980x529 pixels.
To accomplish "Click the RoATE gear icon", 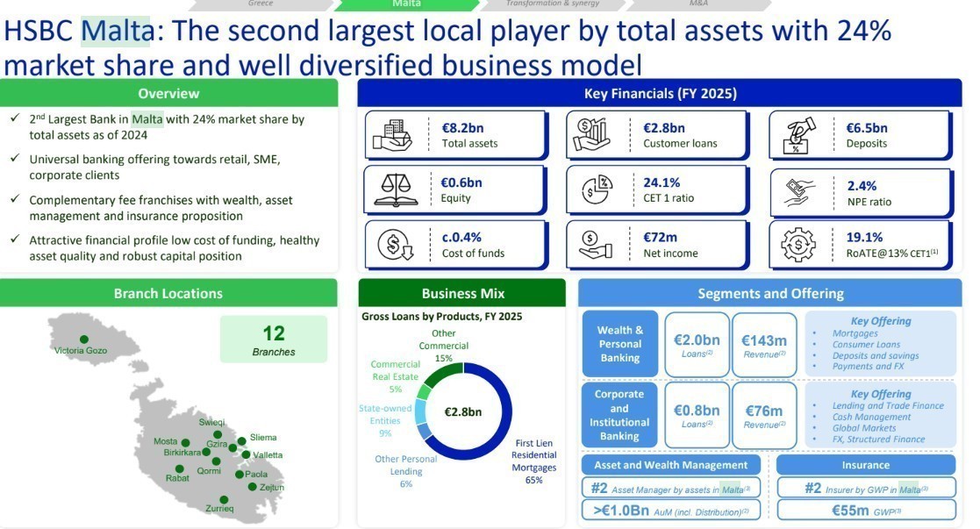I will point(797,245).
